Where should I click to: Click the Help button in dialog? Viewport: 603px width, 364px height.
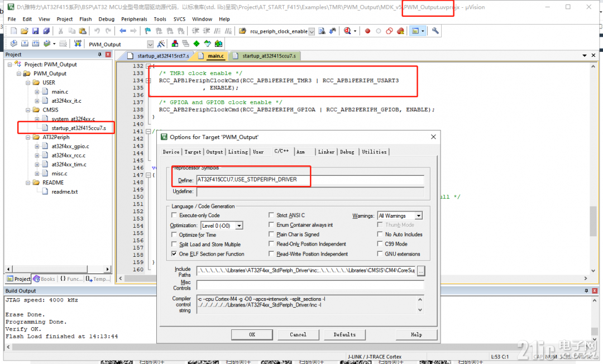coord(416,335)
